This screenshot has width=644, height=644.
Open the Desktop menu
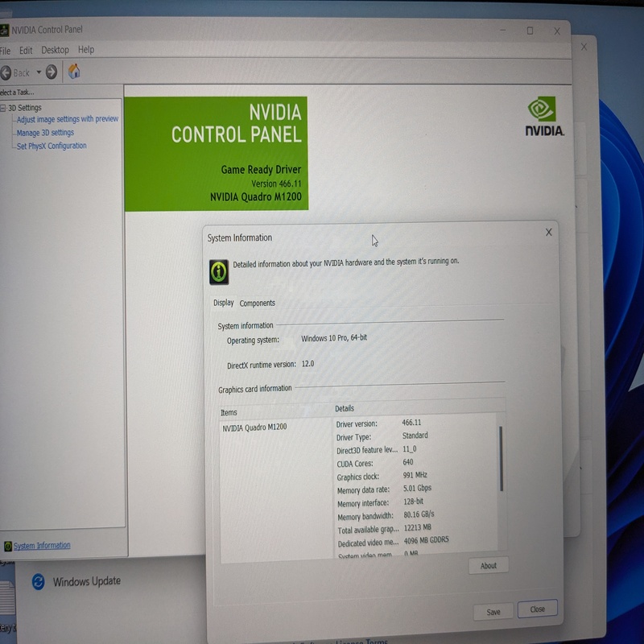pos(55,50)
